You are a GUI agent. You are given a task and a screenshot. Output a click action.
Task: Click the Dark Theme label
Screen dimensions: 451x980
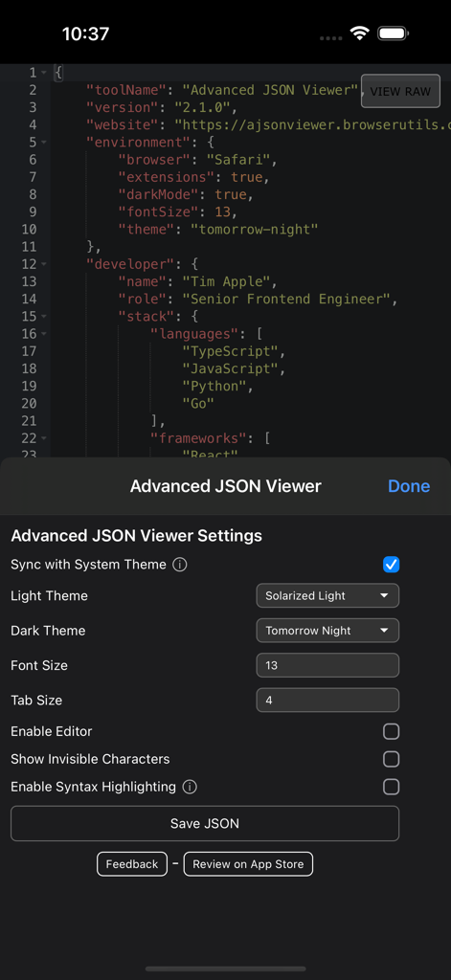(x=48, y=631)
